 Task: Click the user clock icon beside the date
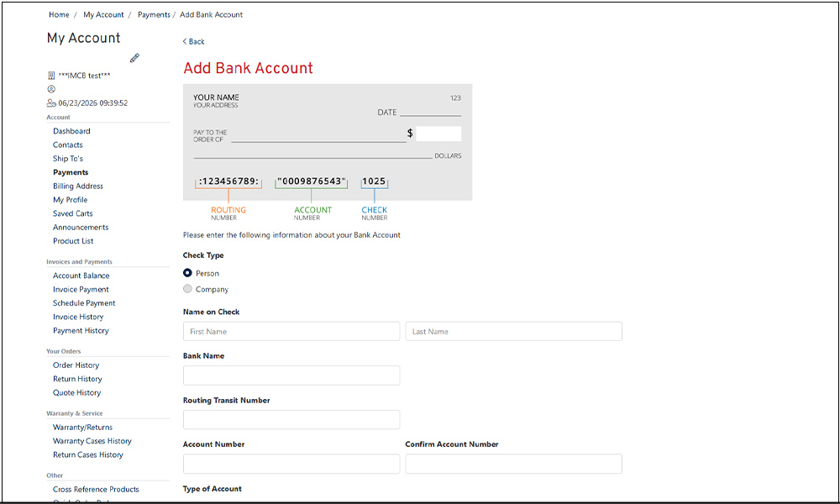click(x=51, y=102)
